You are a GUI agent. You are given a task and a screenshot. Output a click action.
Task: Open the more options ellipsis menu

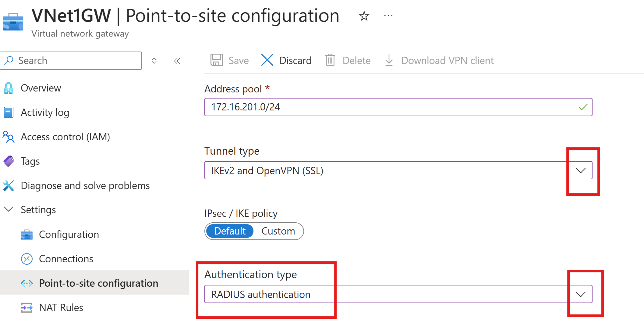[x=388, y=16]
